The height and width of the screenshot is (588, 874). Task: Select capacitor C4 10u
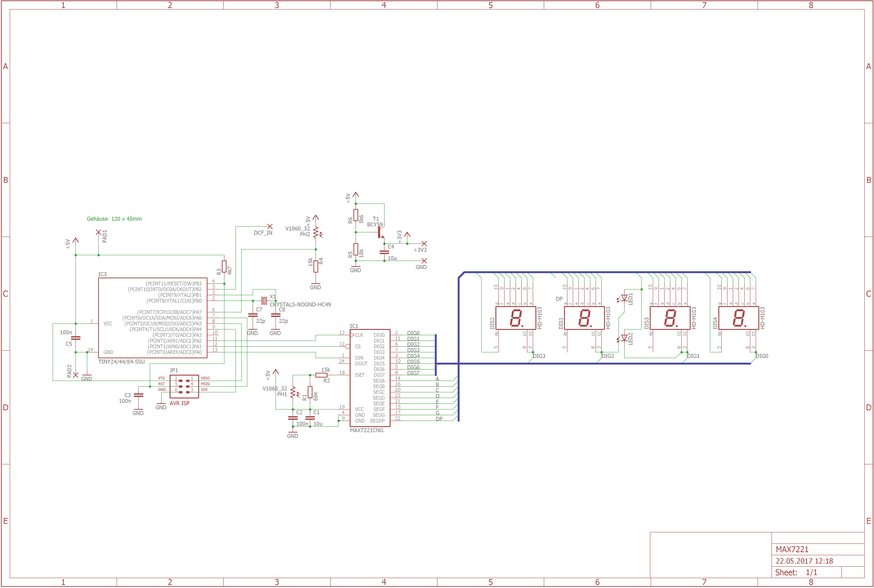pos(384,252)
